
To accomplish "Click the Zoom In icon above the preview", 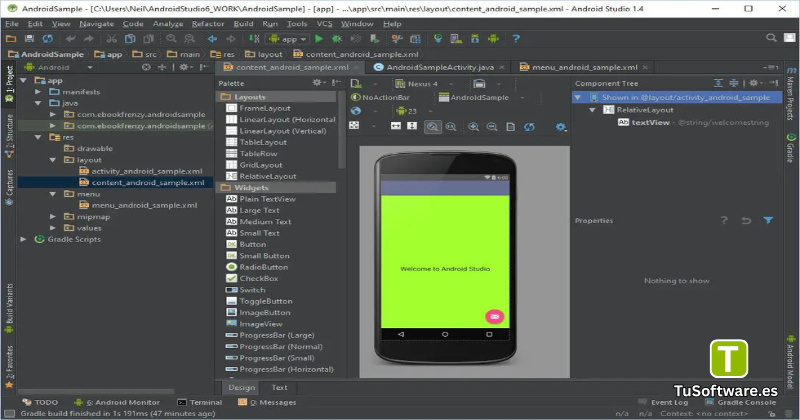I will 473,127.
